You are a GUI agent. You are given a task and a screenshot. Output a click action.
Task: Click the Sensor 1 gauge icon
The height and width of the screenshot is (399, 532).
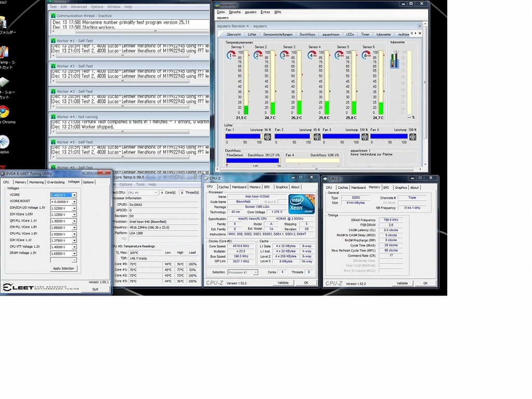[231, 55]
